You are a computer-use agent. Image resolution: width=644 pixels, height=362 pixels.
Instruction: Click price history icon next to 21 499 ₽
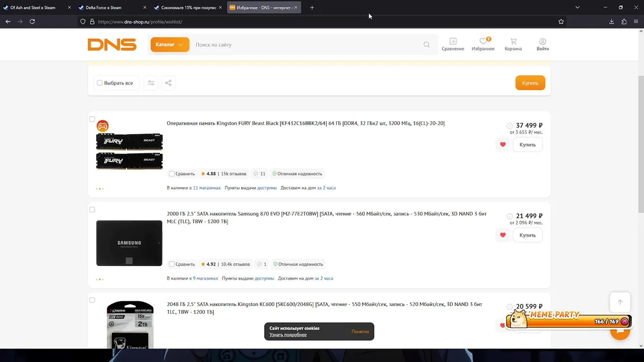(509, 216)
